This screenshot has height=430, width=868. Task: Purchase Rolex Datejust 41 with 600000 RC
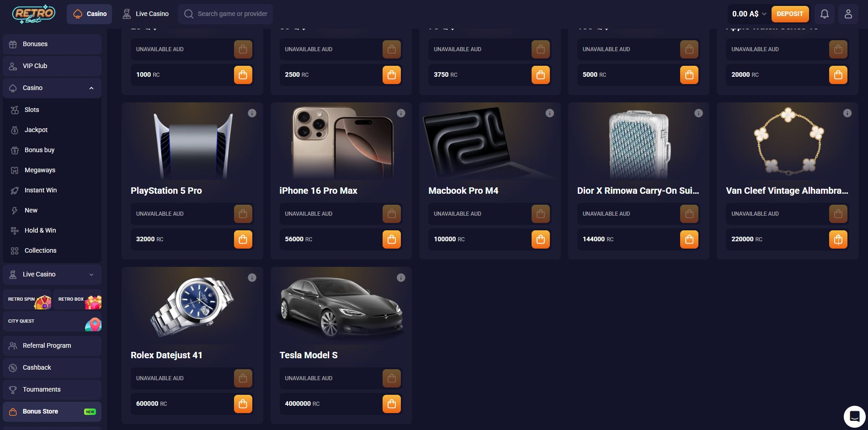tap(243, 404)
